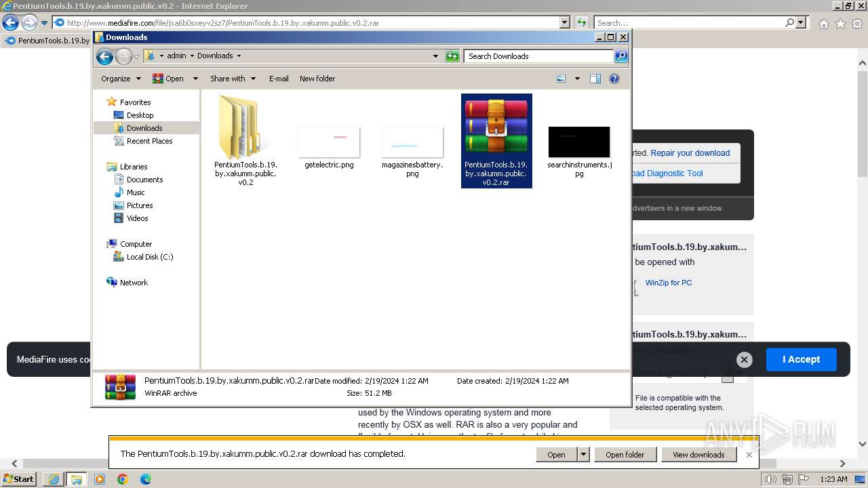868x488 pixels.
Task: Click the search magnifier in Downloads window
Action: pos(620,56)
